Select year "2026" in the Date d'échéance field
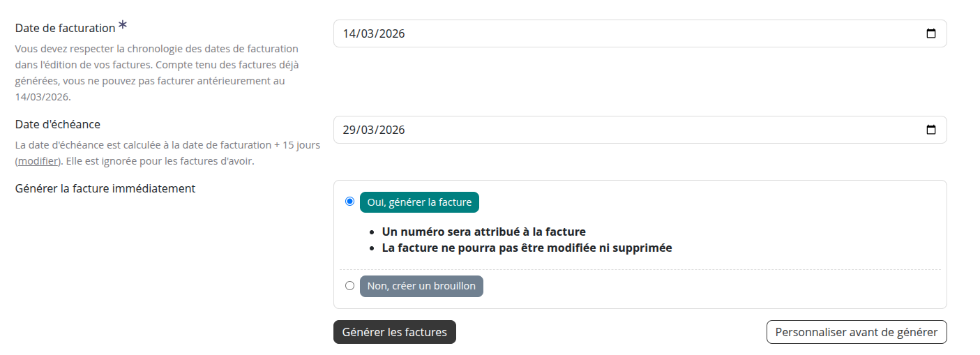The height and width of the screenshot is (355, 980). [x=391, y=130]
